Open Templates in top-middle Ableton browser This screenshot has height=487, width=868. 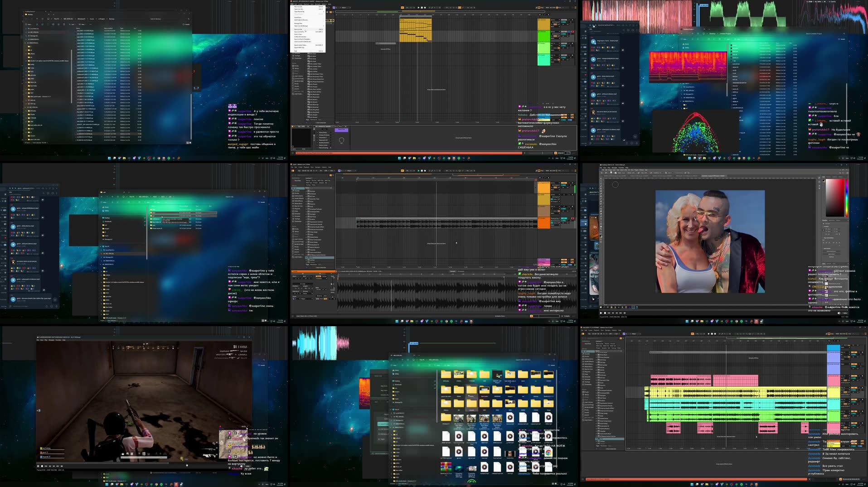297,58
